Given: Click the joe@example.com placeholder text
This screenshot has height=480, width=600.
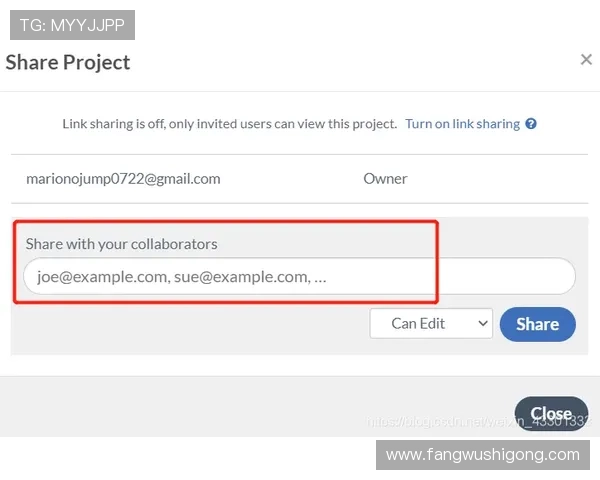Looking at the screenshot, I should [181, 277].
